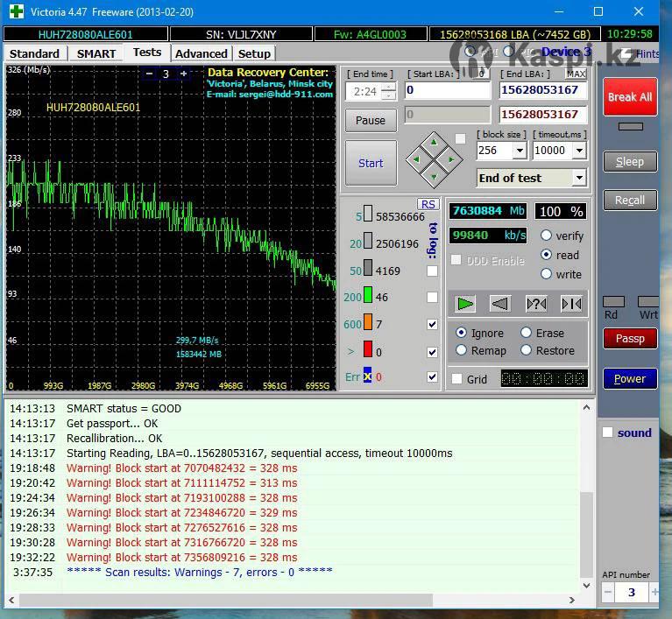Screen dimensions: 672x619
Task: Select the verify radio button
Action: [547, 236]
